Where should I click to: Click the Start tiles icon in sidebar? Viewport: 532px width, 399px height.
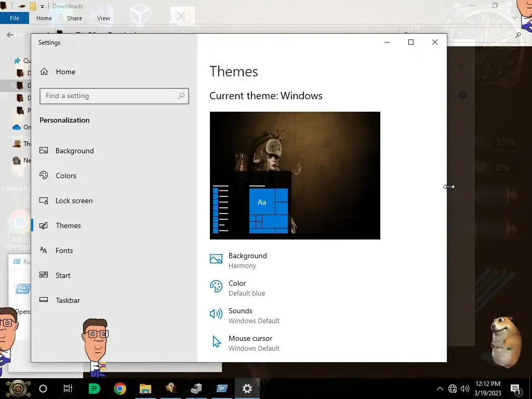[x=44, y=275]
